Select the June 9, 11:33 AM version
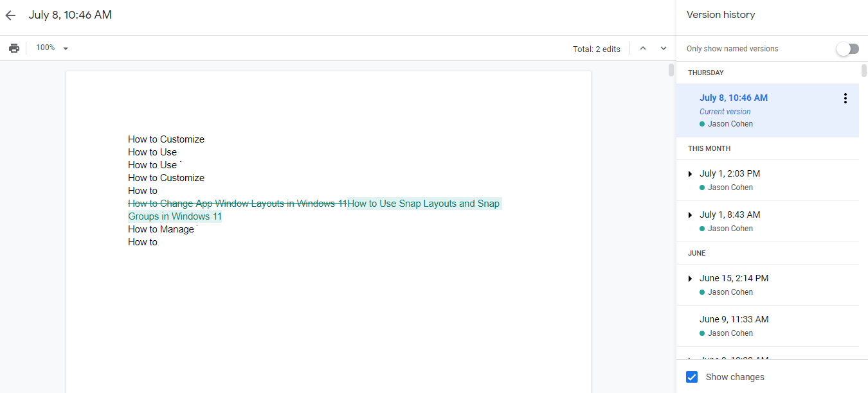 [734, 319]
